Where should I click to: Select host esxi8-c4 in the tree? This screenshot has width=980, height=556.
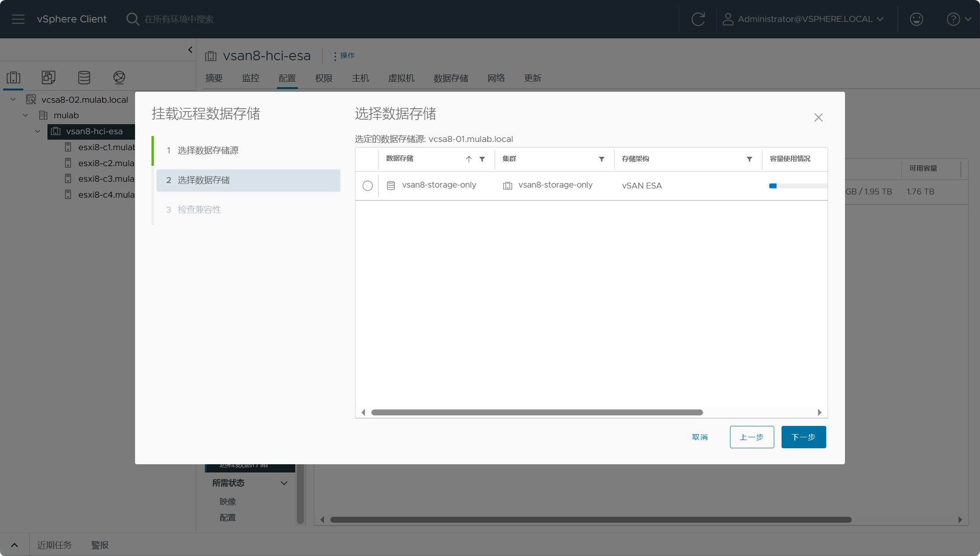(106, 194)
